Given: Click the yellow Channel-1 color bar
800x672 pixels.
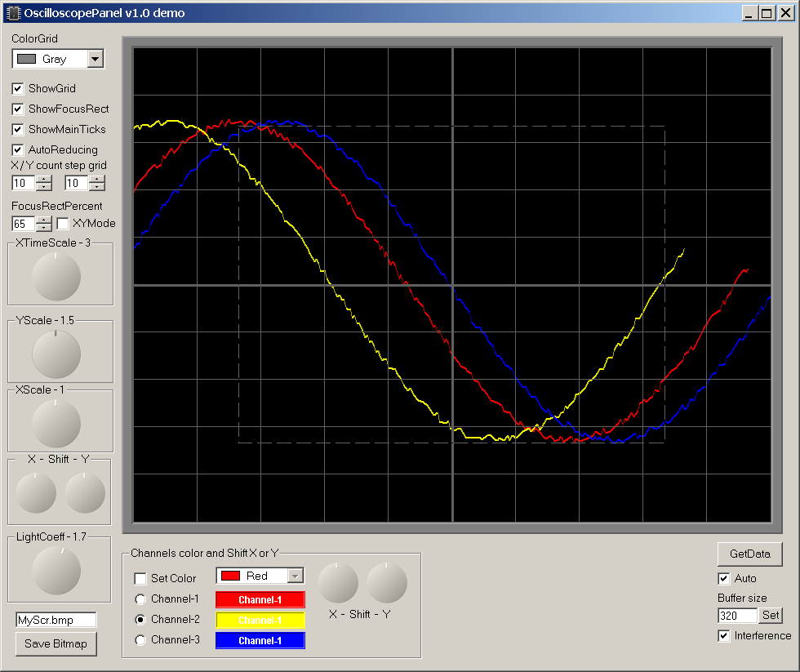Looking at the screenshot, I should (260, 620).
